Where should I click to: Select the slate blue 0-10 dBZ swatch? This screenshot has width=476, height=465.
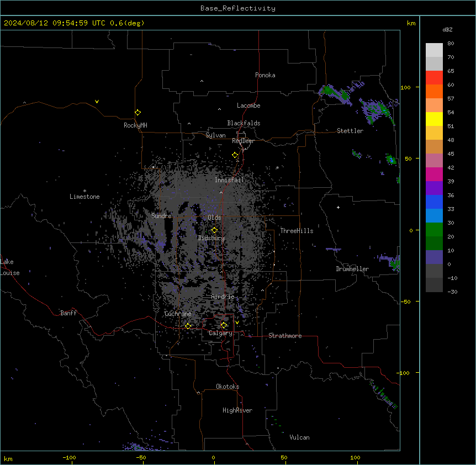point(434,257)
